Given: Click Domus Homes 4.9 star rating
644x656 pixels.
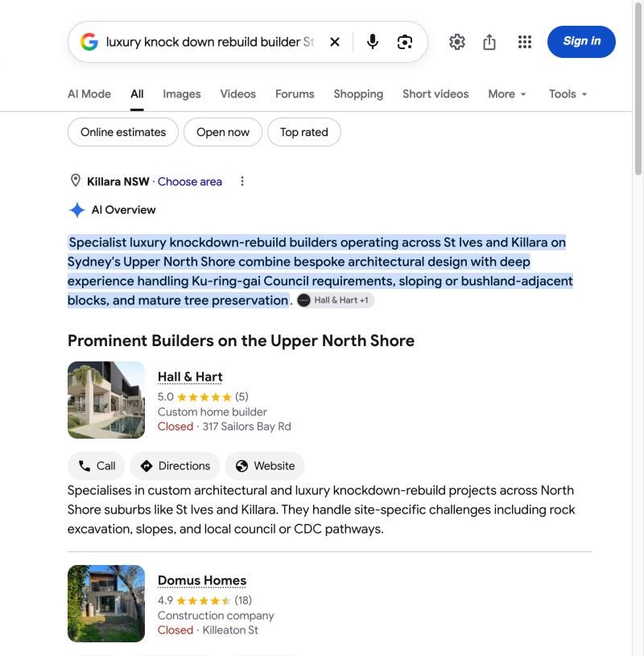Looking at the screenshot, I should click(204, 600).
